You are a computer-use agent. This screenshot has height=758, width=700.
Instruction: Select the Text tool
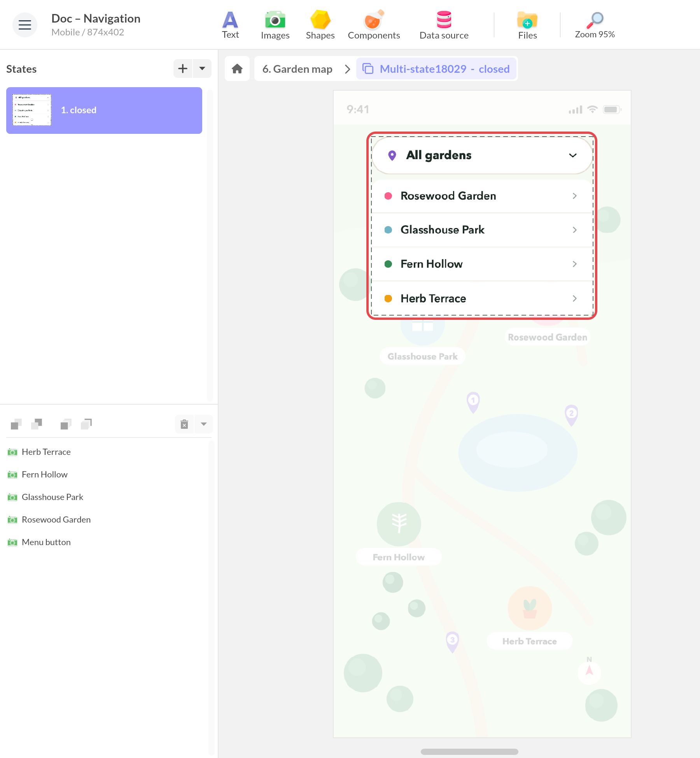click(x=230, y=25)
